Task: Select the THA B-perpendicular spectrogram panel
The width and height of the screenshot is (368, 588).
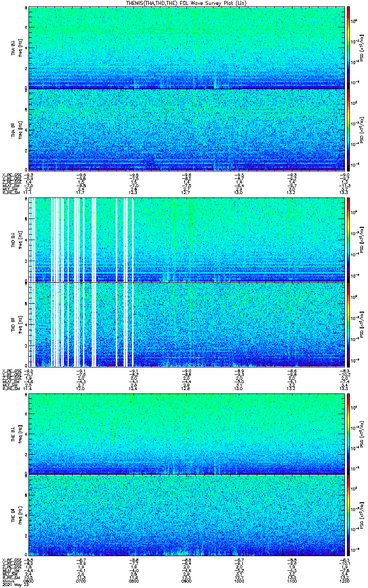Action: pos(187,48)
